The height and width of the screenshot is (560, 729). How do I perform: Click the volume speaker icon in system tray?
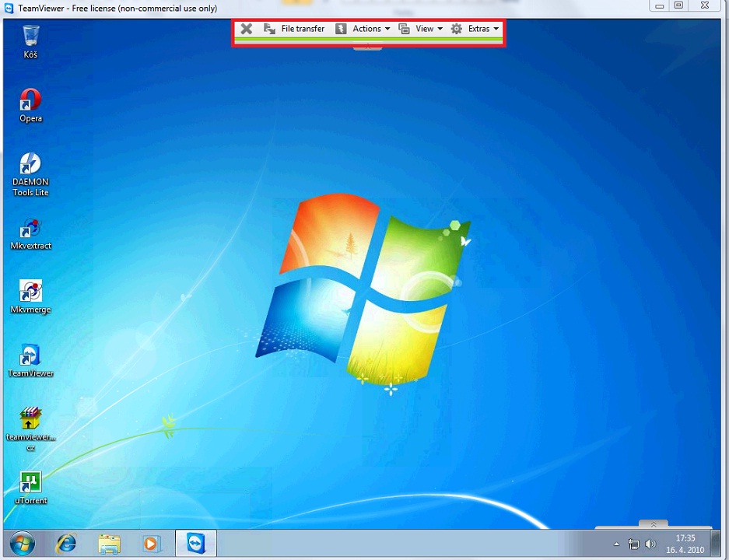click(x=650, y=544)
